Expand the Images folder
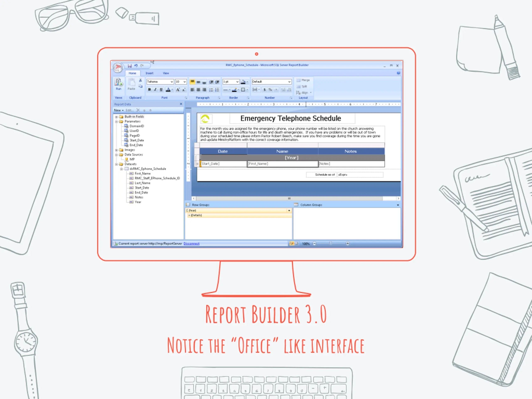This screenshot has width=532, height=399. click(116, 150)
